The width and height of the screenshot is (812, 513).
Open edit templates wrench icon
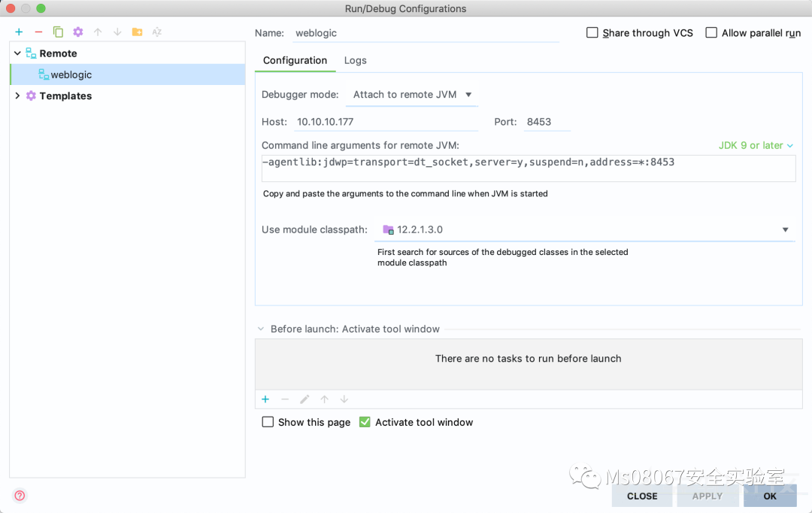(78, 32)
